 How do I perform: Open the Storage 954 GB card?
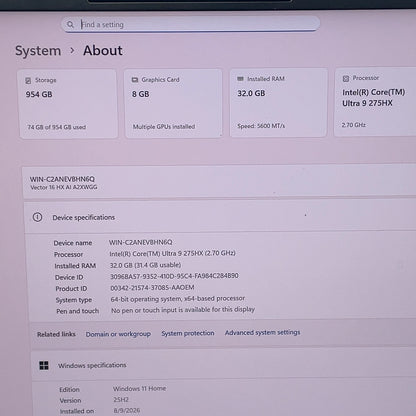68,104
